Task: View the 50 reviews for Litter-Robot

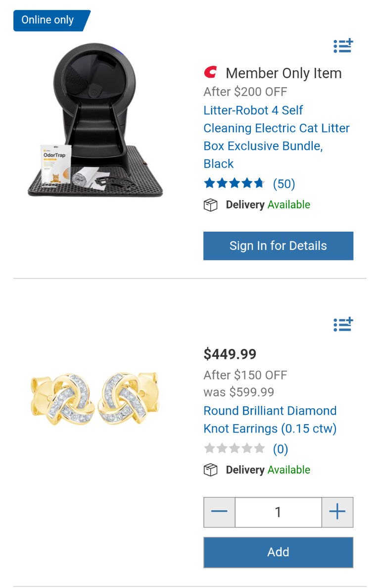Action: 284,184
